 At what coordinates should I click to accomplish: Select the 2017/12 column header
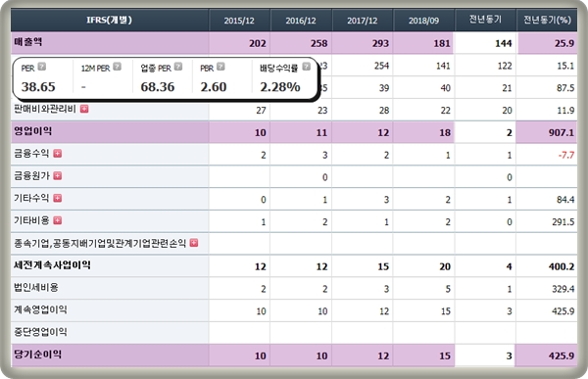point(363,21)
